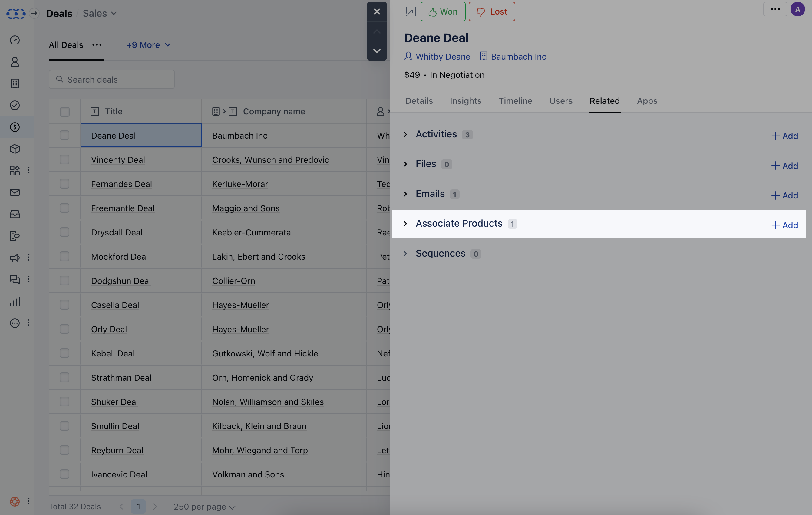Open All Deals view three-dot menu
The image size is (812, 515).
pos(97,45)
